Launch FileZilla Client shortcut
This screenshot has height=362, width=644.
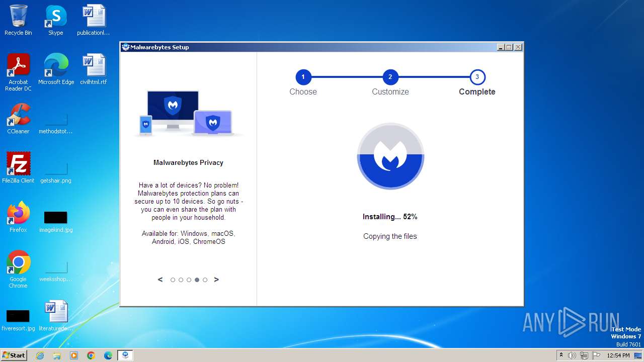click(x=18, y=168)
